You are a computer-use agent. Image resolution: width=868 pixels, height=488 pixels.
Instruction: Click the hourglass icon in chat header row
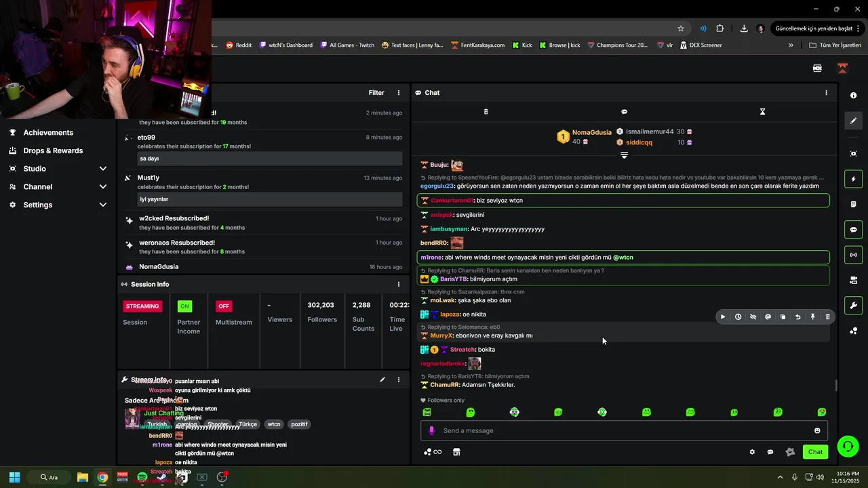762,112
